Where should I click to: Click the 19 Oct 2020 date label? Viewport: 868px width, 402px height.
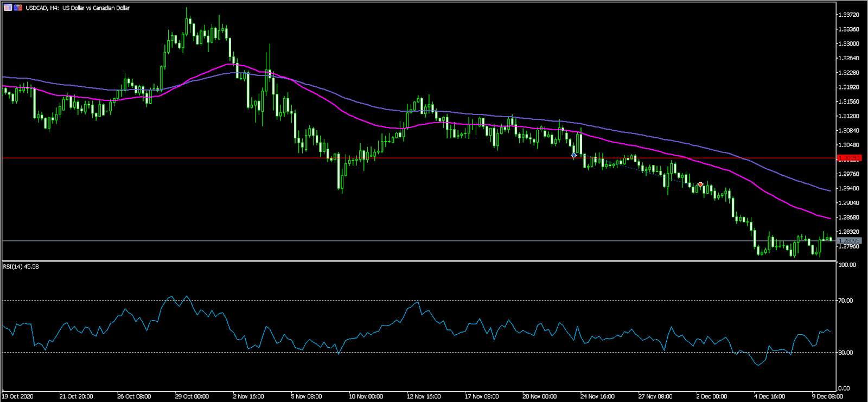(17, 397)
